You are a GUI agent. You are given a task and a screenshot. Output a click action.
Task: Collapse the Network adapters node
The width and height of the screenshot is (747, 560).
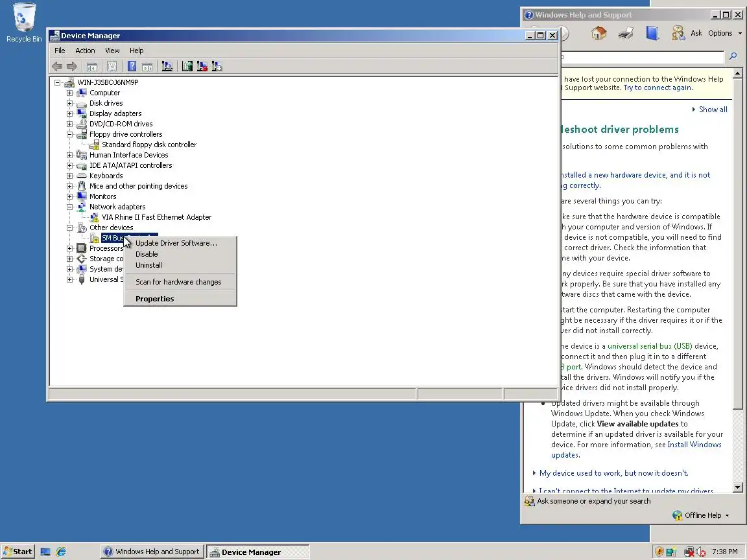coord(69,207)
